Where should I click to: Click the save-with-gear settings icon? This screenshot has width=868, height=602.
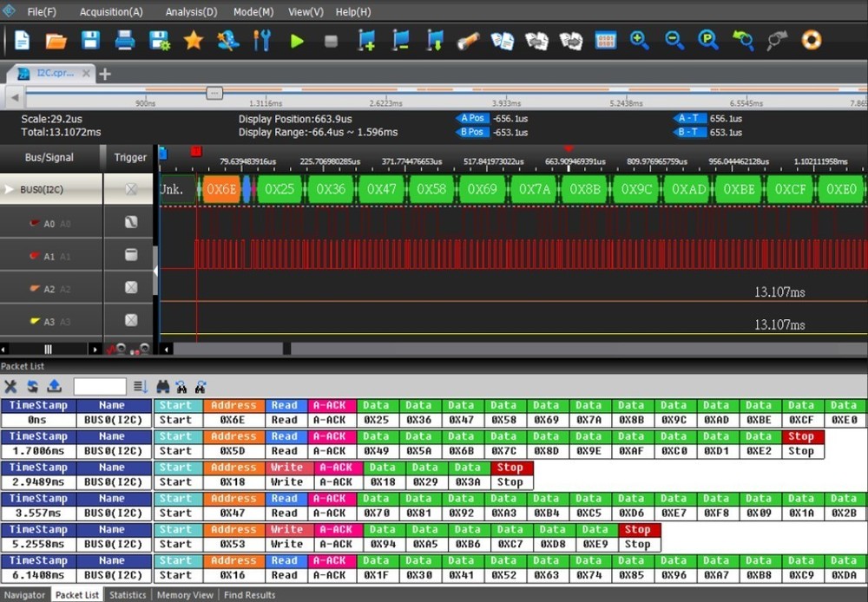[x=160, y=41]
